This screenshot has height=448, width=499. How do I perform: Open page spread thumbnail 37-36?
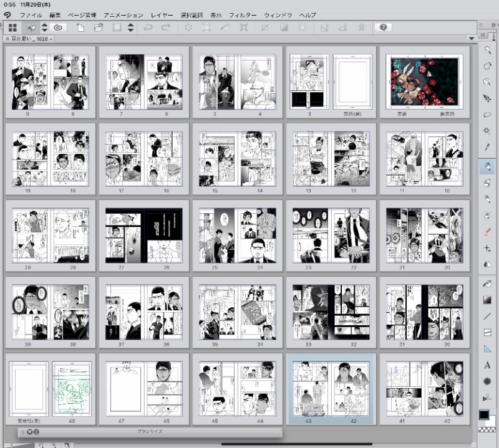(144, 312)
